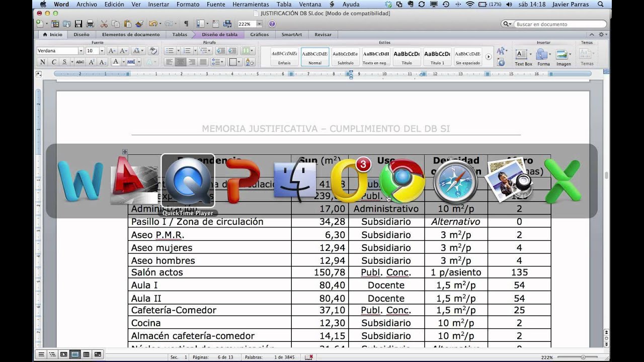The width and height of the screenshot is (644, 362).
Task: Decrease paragraph indent
Action: pyautogui.click(x=220, y=51)
